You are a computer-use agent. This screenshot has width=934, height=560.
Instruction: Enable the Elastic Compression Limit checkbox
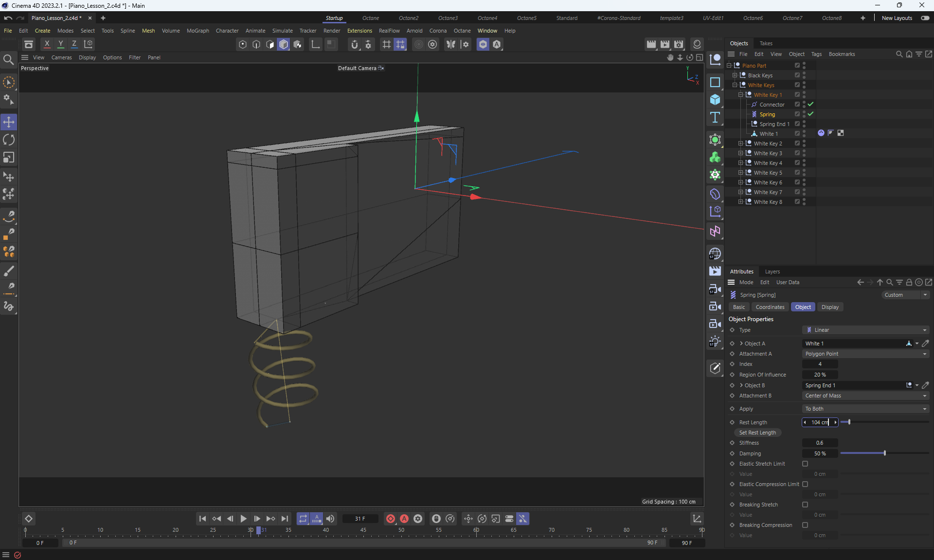tap(805, 484)
